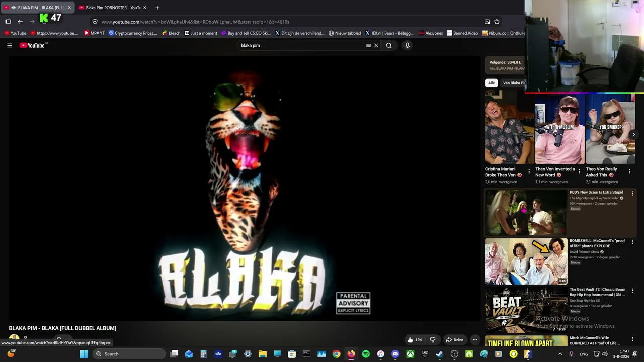
Task: Open options for 'BOMBSHELL: McConnell's' video
Action: pos(632,242)
